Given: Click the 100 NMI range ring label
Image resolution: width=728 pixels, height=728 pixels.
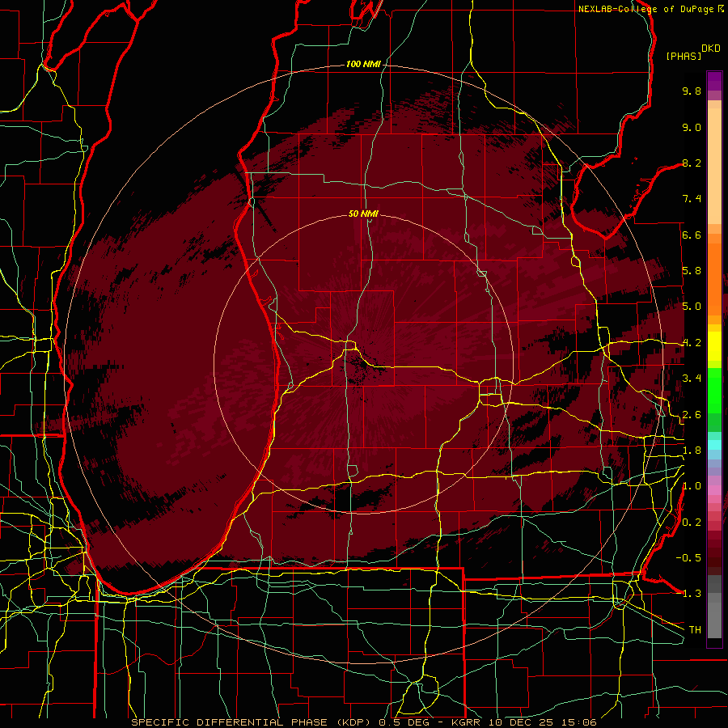Looking at the screenshot, I should 362,64.
